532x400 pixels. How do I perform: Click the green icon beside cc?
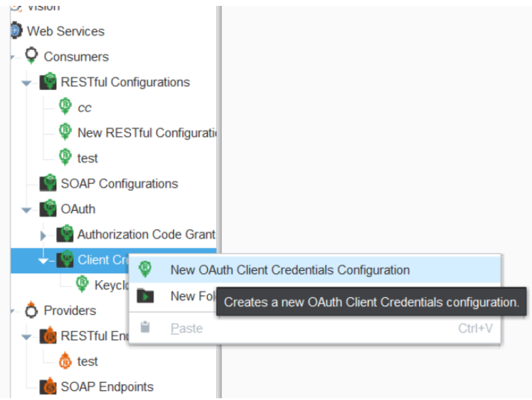coord(65,107)
